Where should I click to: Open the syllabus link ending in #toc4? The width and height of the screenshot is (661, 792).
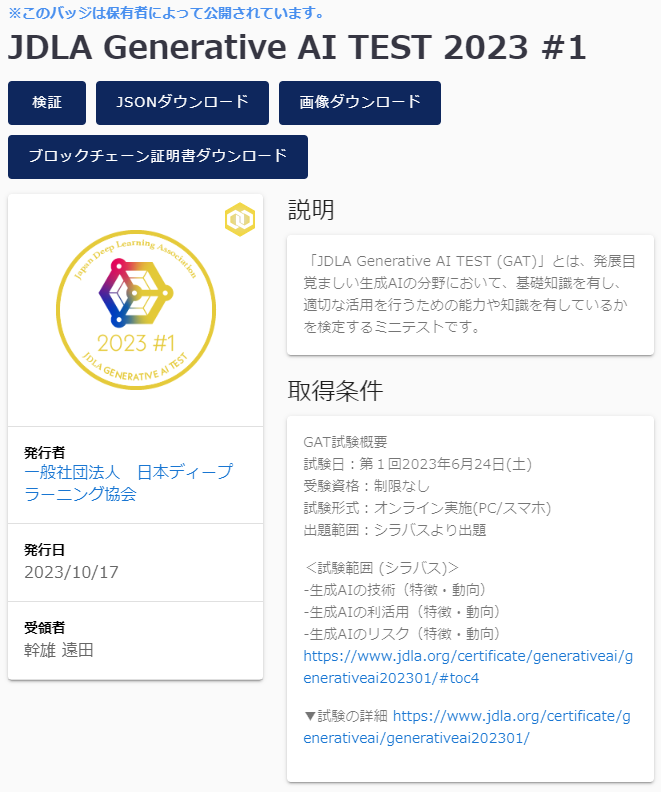pos(468,667)
